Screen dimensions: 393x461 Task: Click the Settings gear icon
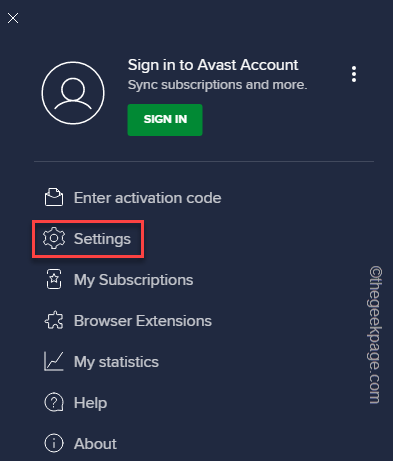tap(54, 238)
